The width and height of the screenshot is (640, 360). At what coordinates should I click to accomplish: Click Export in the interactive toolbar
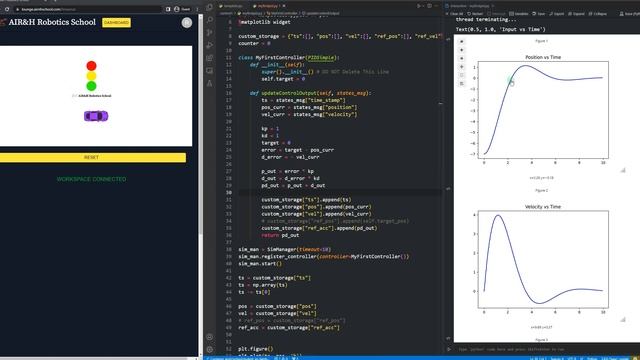[x=557, y=14]
